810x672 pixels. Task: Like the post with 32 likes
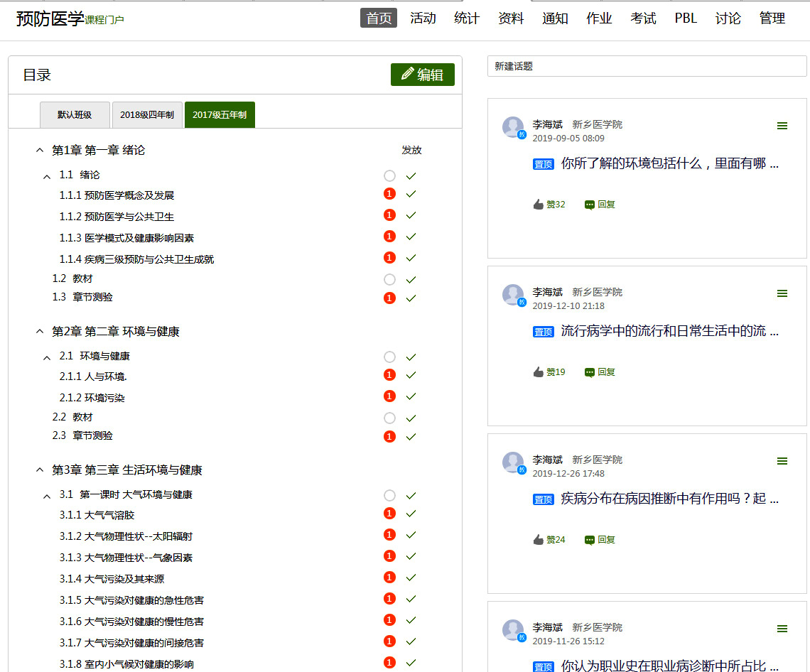coord(539,205)
